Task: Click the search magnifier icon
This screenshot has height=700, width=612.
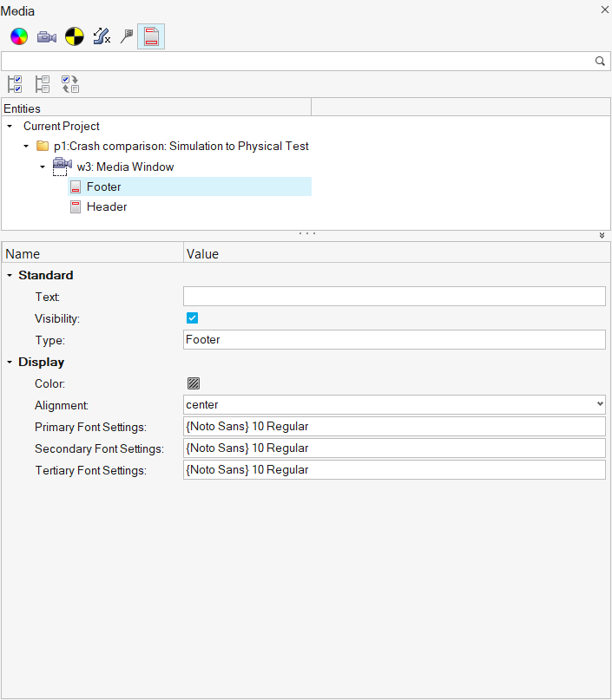Action: [x=599, y=62]
